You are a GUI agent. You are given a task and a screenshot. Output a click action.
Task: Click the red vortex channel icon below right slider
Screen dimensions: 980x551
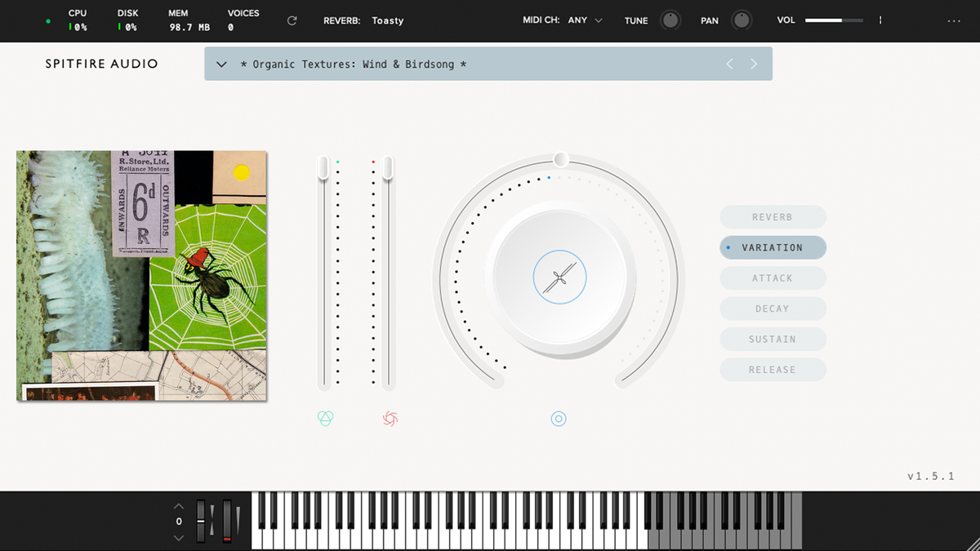tap(390, 417)
